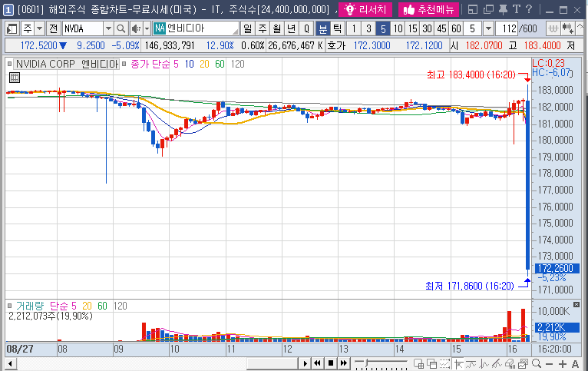Click the green 60-period moving average label
Screen dimensions: 588x371
point(220,65)
